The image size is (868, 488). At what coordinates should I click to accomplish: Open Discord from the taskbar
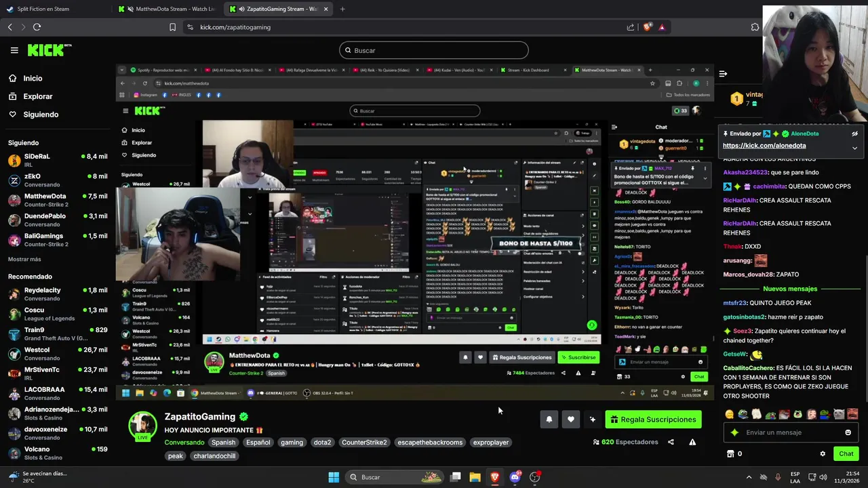pos(515,477)
